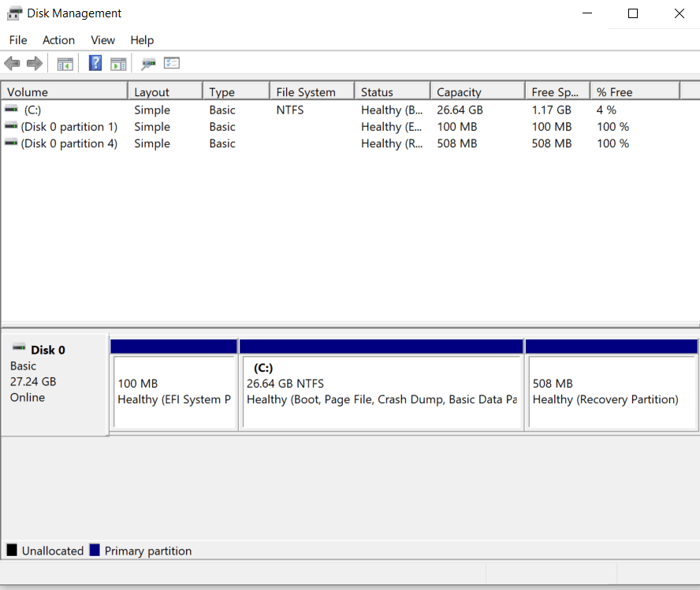Sort by the Capacity column header
Image resolution: width=700 pixels, height=590 pixels.
click(478, 92)
